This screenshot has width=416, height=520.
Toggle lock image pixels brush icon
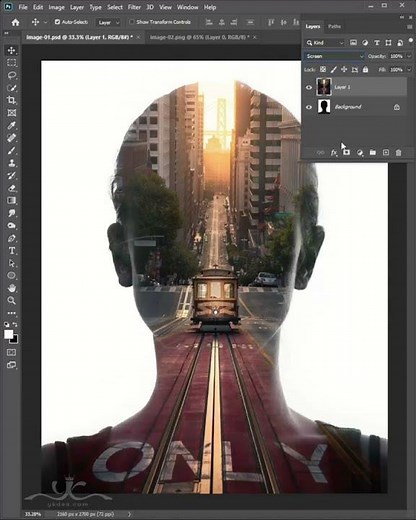pyautogui.click(x=333, y=69)
